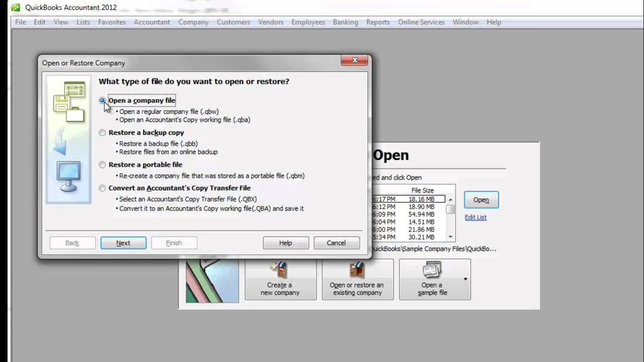The width and height of the screenshot is (644, 362).
Task: Click Create a new company icon button
Action: [x=280, y=280]
